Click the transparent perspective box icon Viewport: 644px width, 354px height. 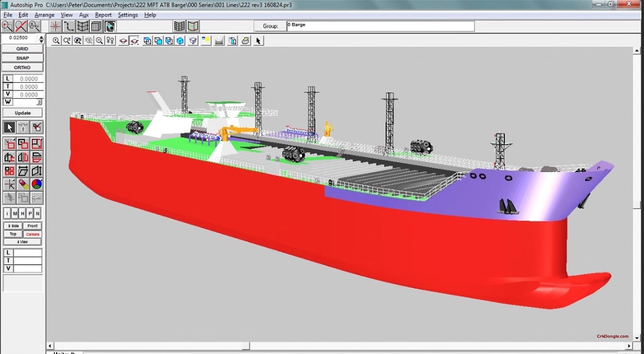[x=192, y=40]
